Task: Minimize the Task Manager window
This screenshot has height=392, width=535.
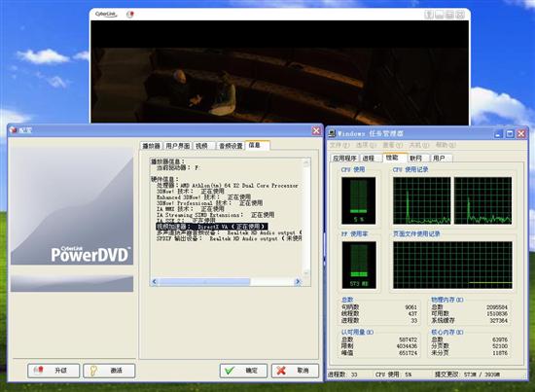Action: click(x=498, y=133)
